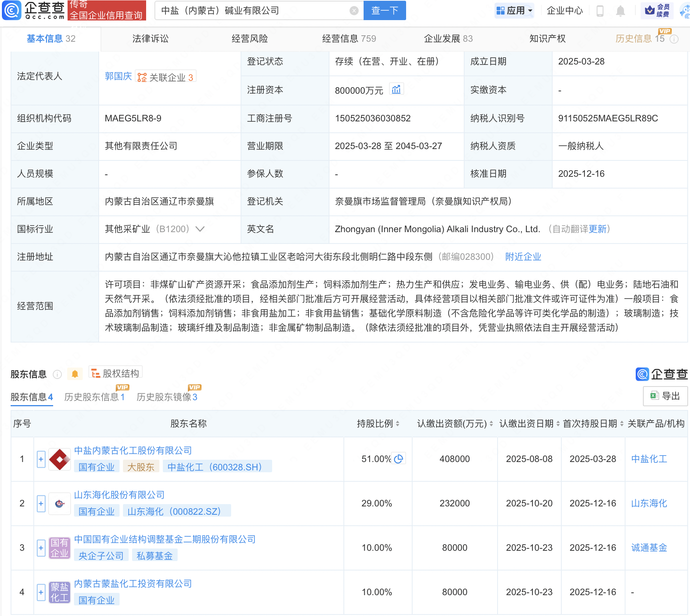Open the shareholder info tooltip icon
Image resolution: width=690 pixels, height=616 pixels.
pyautogui.click(x=57, y=374)
